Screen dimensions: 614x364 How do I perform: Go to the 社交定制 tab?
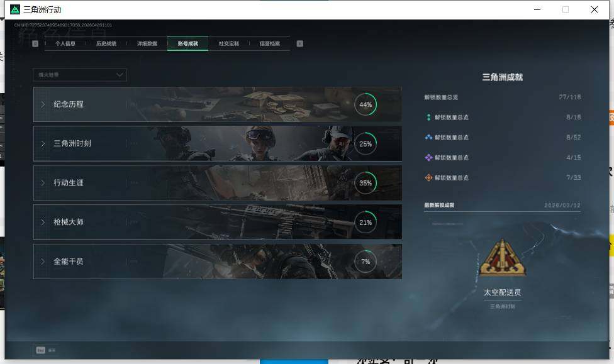click(229, 43)
